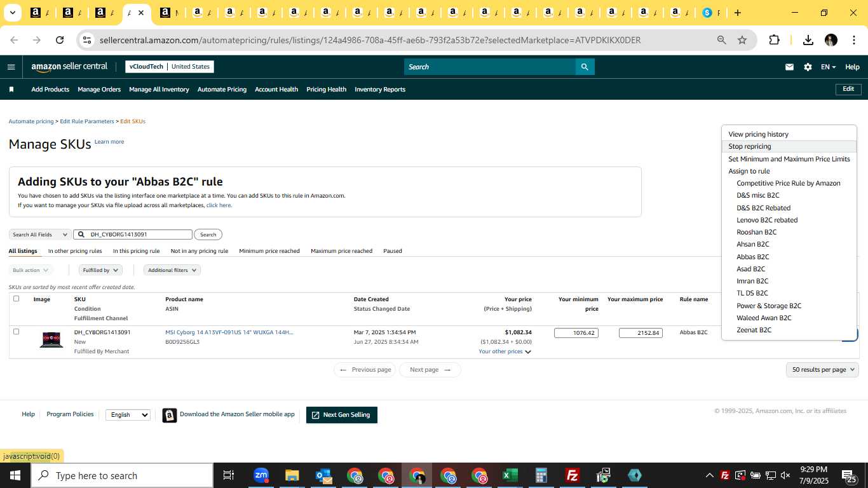Click the Amazon Seller Central logo

(69, 67)
